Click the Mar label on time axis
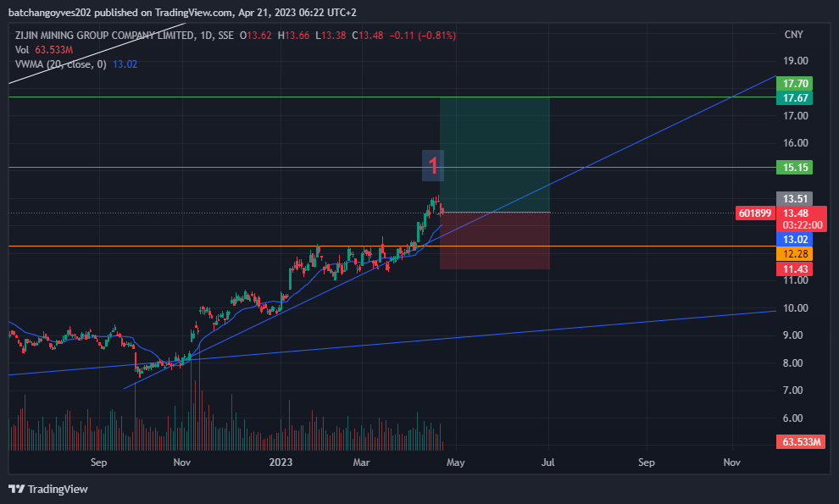Screen dimensions: 839x504 361,462
